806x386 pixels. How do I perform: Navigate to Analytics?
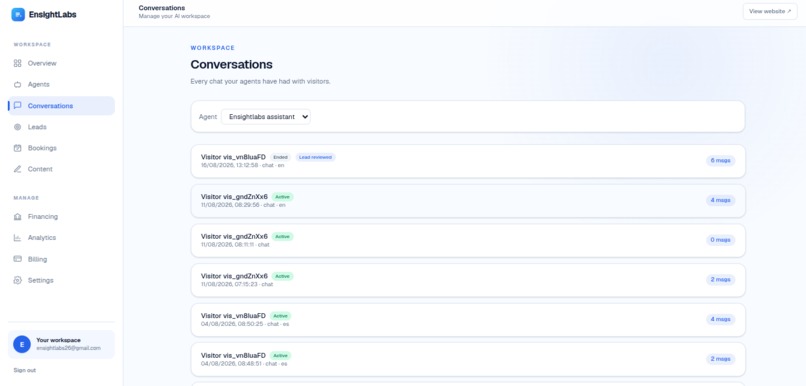click(x=61, y=238)
